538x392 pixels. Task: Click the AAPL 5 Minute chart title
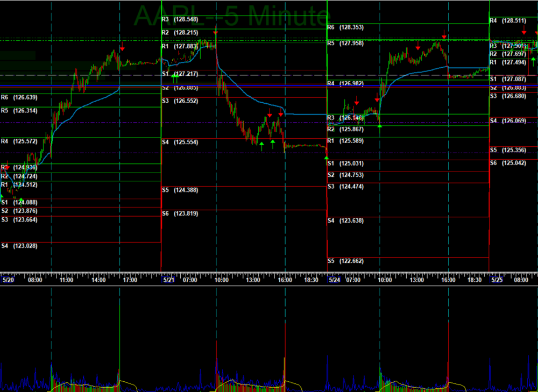pyautogui.click(x=230, y=15)
